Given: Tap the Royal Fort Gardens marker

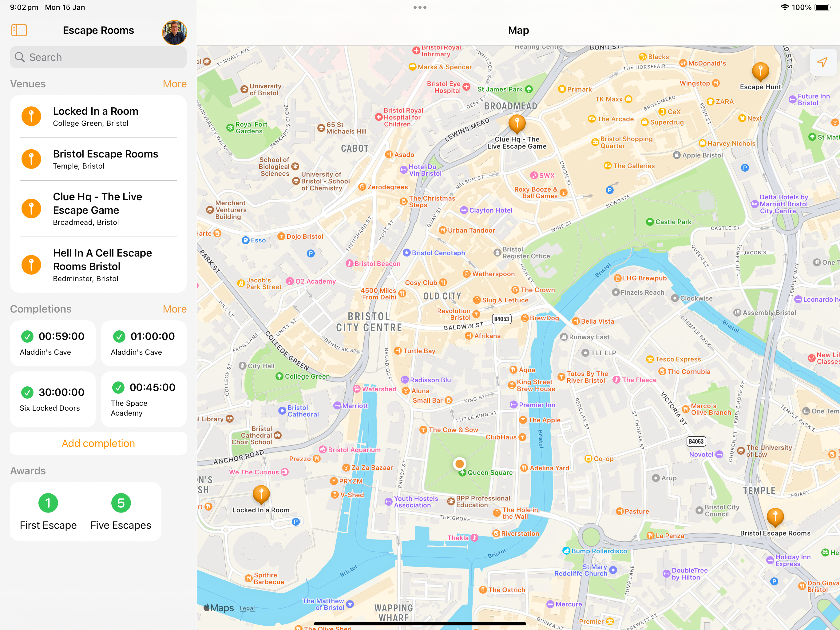Looking at the screenshot, I should tap(230, 128).
